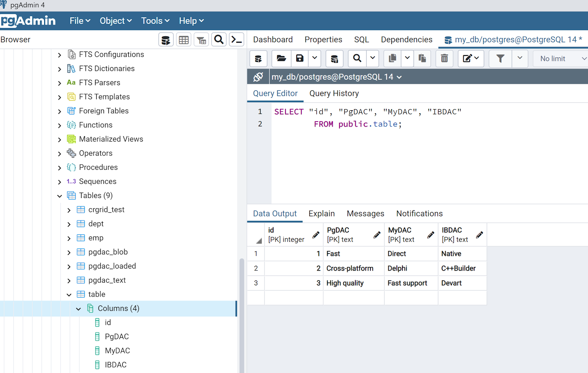The height and width of the screenshot is (373, 588).
Task: Click the edit pencil on id column header
Action: (316, 235)
